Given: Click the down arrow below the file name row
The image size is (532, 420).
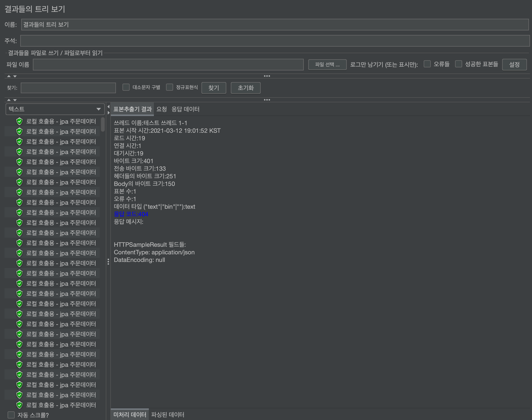Looking at the screenshot, I should point(15,76).
